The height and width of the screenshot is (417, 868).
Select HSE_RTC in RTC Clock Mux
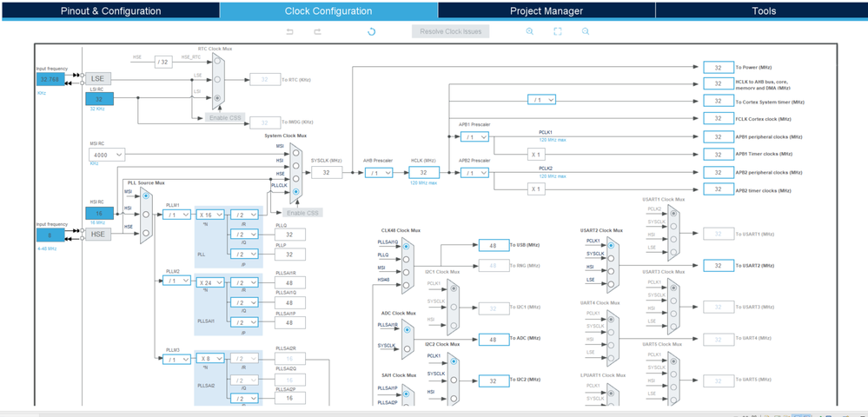pyautogui.click(x=217, y=62)
